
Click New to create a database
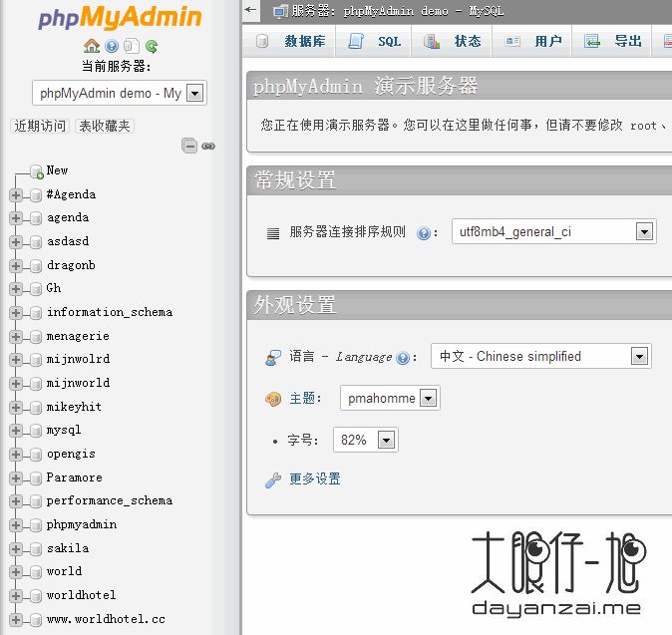[x=58, y=170]
